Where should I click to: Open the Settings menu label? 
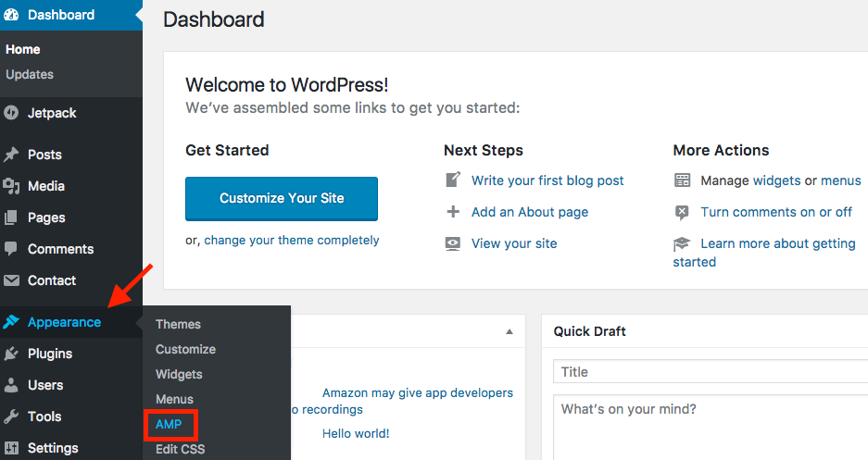[x=53, y=448]
